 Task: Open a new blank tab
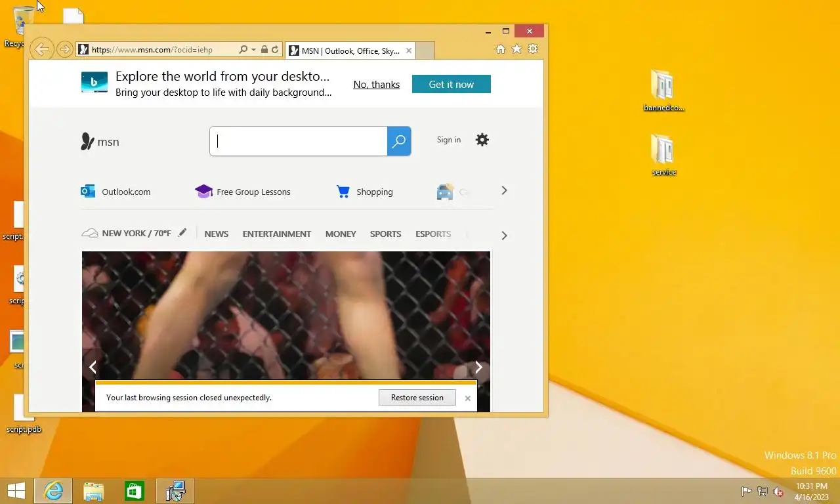(425, 51)
